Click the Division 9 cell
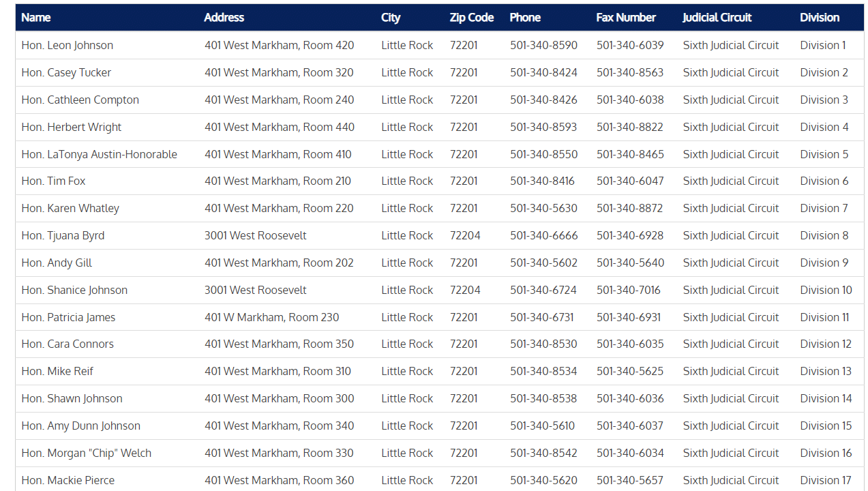Screen dimensions: 868x491 click(x=824, y=263)
